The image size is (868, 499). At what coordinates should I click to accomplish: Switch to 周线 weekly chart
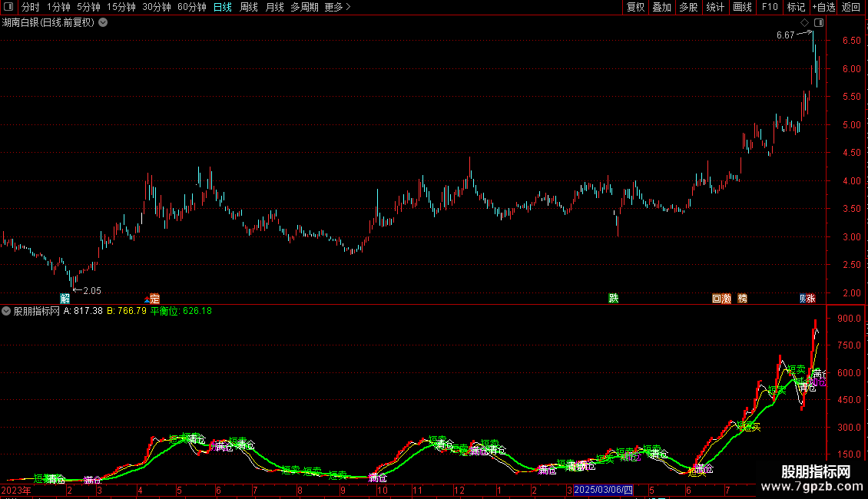coord(249,7)
